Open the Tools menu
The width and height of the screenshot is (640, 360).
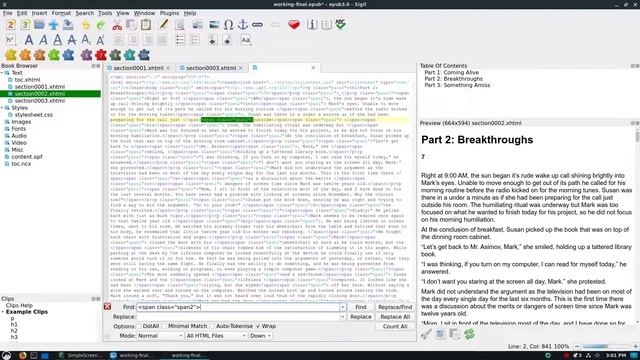[105, 13]
